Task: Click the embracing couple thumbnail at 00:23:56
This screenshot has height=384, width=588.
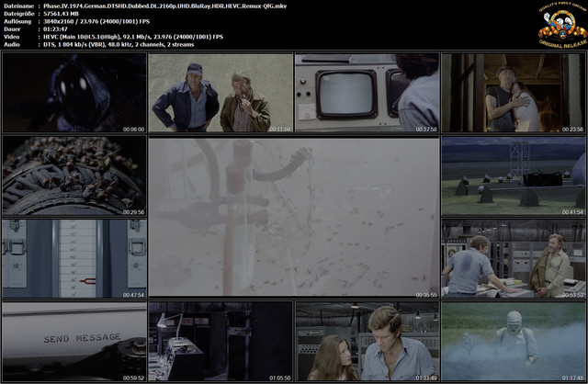Action: coord(514,92)
